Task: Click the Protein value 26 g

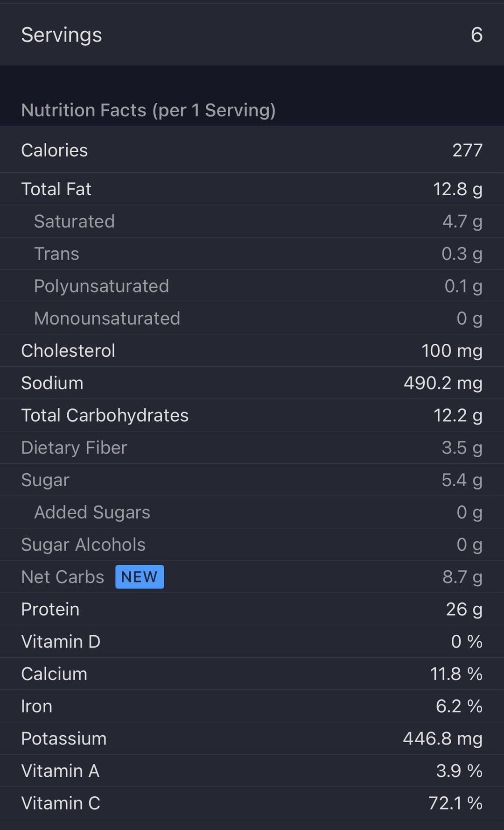Action: pyautogui.click(x=464, y=609)
